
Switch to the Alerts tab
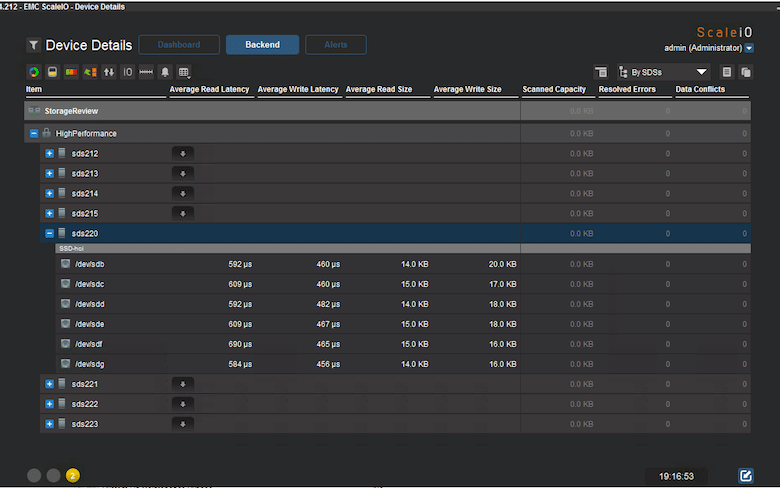point(336,45)
